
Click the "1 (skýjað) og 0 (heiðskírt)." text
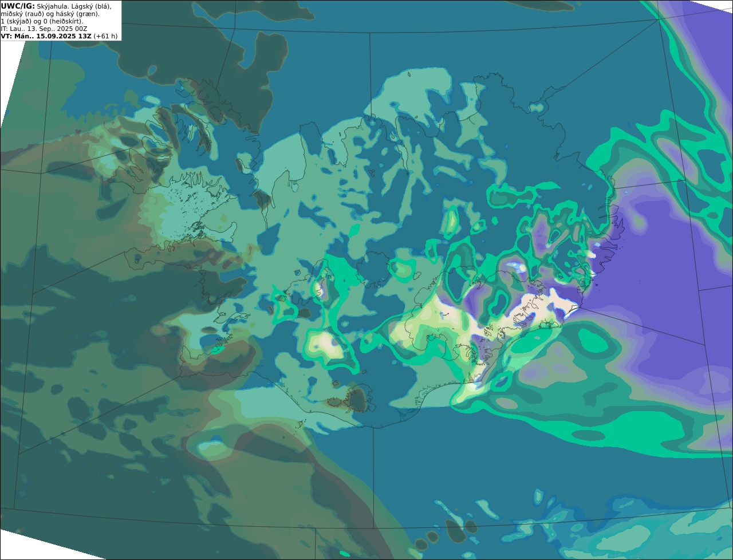pos(42,21)
